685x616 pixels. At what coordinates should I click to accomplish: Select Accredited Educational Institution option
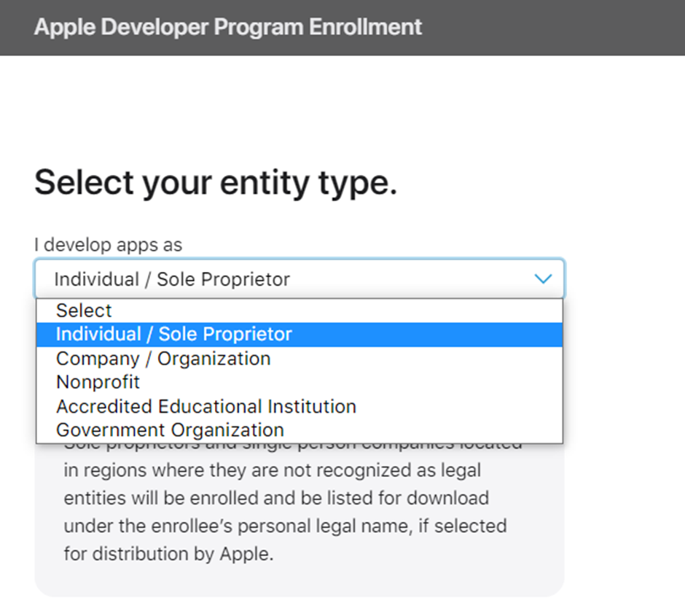206,406
